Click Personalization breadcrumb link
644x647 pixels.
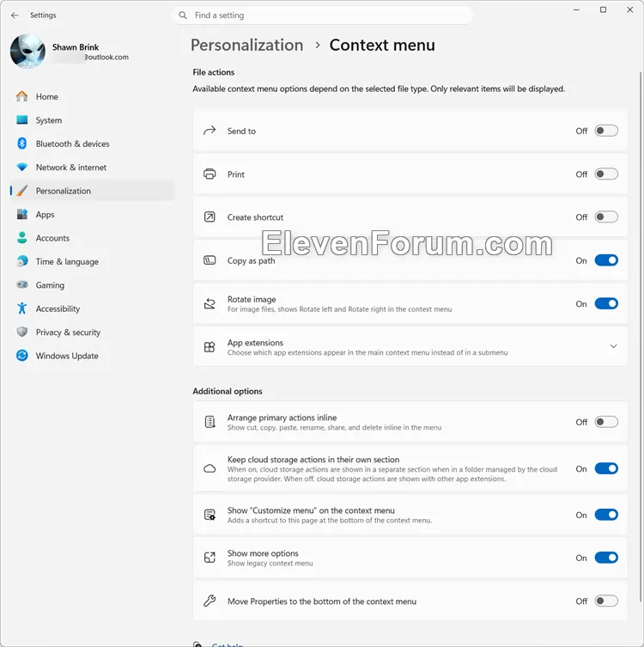(x=246, y=45)
